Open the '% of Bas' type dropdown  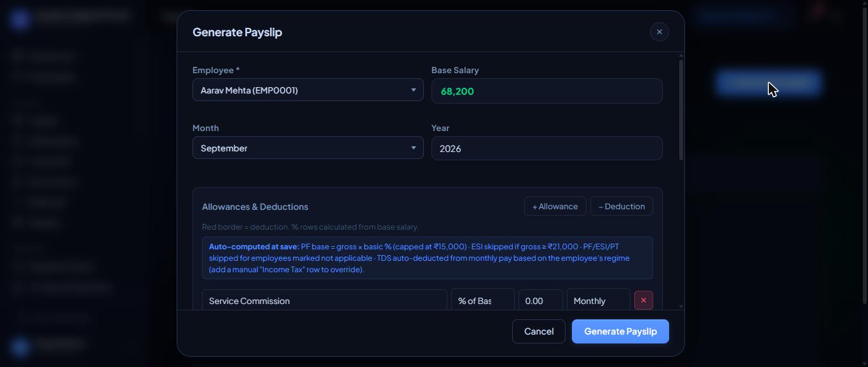(x=483, y=300)
